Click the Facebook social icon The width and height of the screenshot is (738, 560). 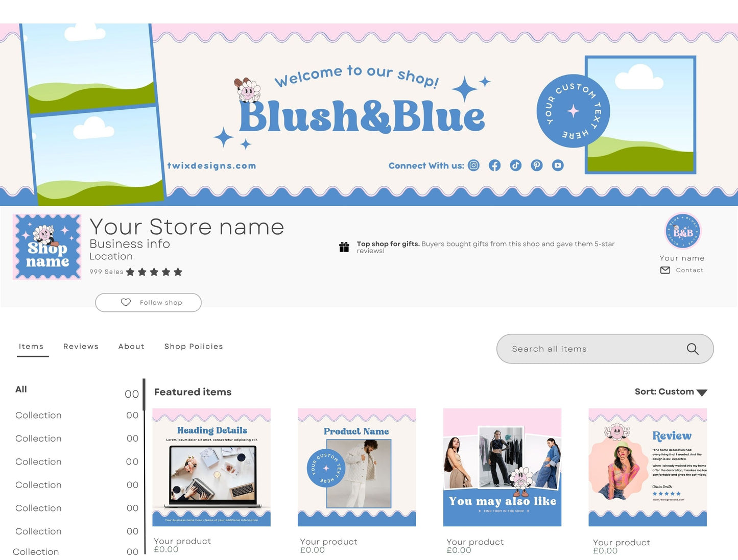point(494,165)
